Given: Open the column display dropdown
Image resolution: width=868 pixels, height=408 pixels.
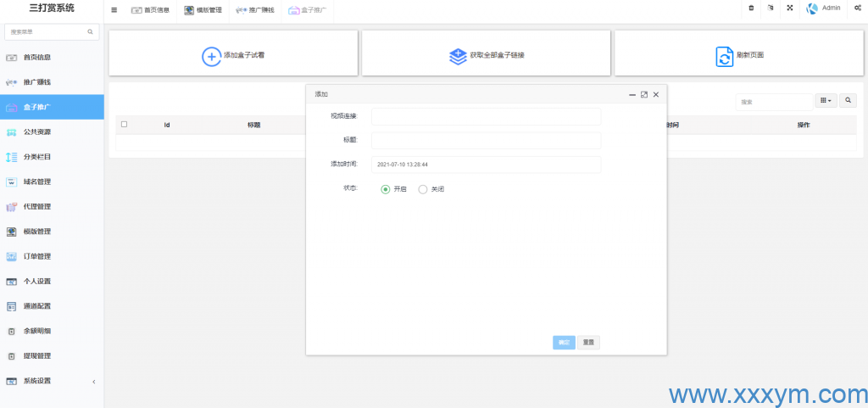Looking at the screenshot, I should pyautogui.click(x=825, y=100).
